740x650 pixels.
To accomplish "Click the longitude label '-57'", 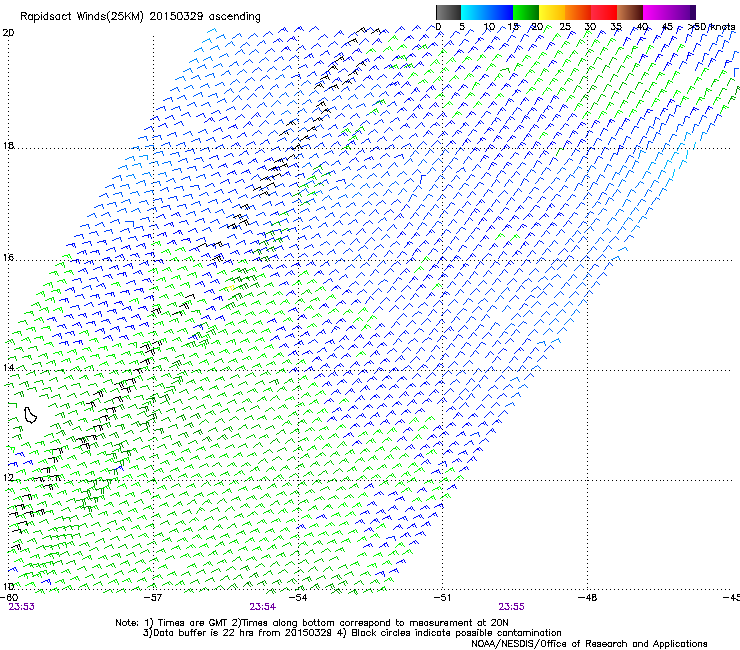I will 153,598.
